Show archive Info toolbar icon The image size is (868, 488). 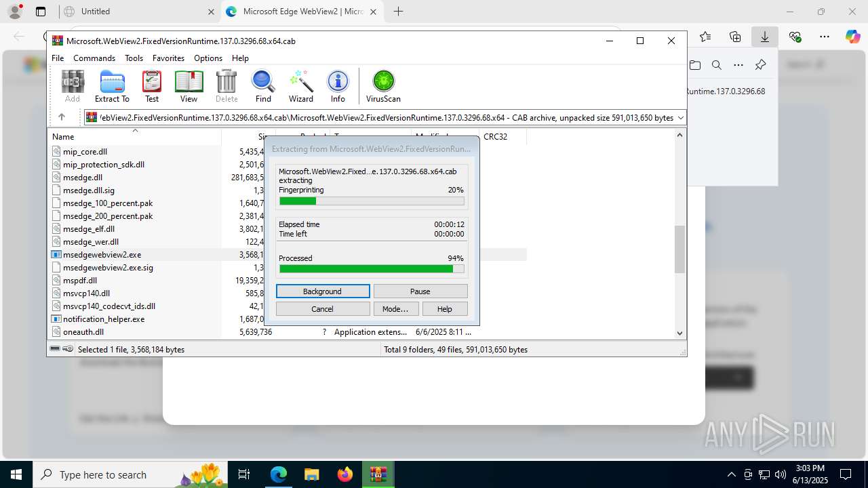(338, 86)
